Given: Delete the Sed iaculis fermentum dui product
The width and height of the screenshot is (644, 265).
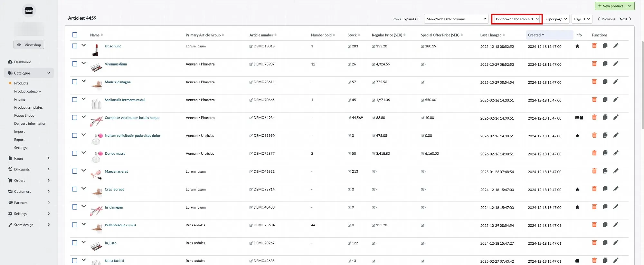Looking at the screenshot, I should (x=594, y=99).
